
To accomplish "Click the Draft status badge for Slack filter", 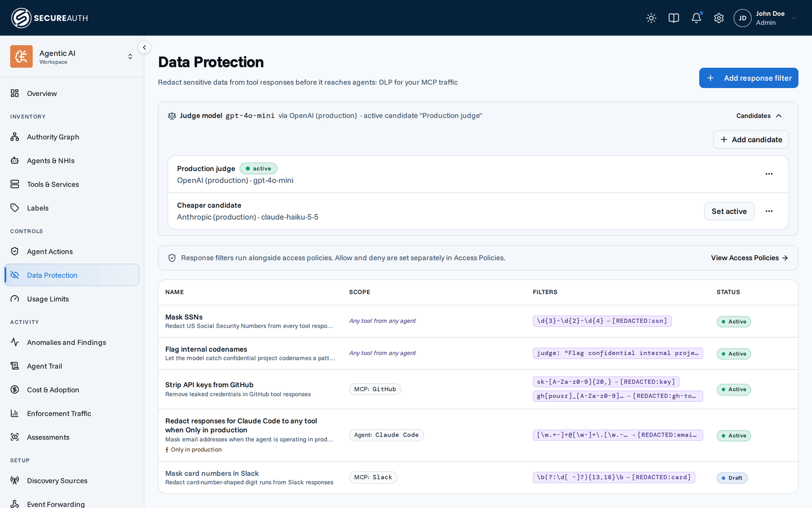I will click(x=732, y=478).
